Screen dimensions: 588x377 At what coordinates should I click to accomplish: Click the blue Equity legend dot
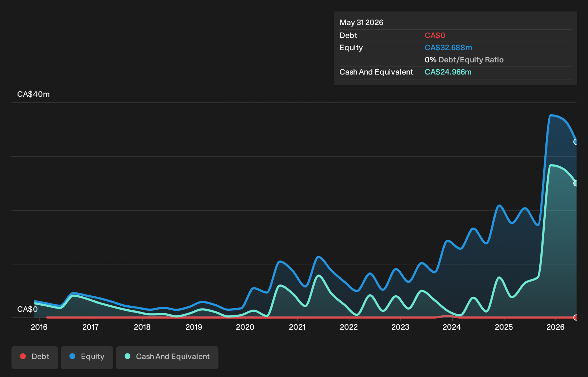point(72,356)
